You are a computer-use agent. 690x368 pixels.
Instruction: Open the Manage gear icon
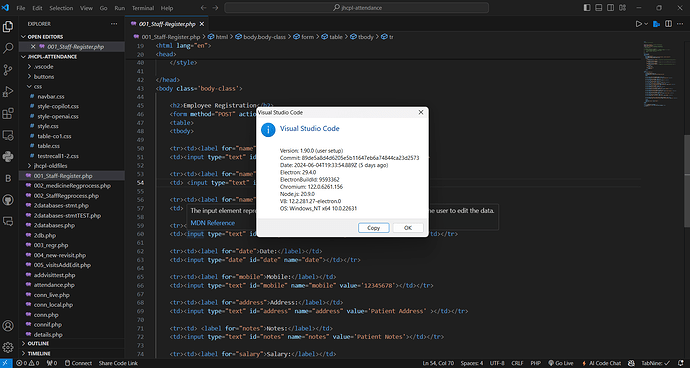[8, 347]
